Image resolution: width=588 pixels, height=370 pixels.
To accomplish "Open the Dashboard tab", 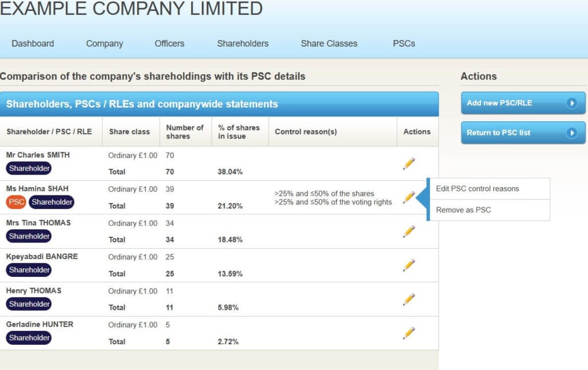I will (33, 44).
